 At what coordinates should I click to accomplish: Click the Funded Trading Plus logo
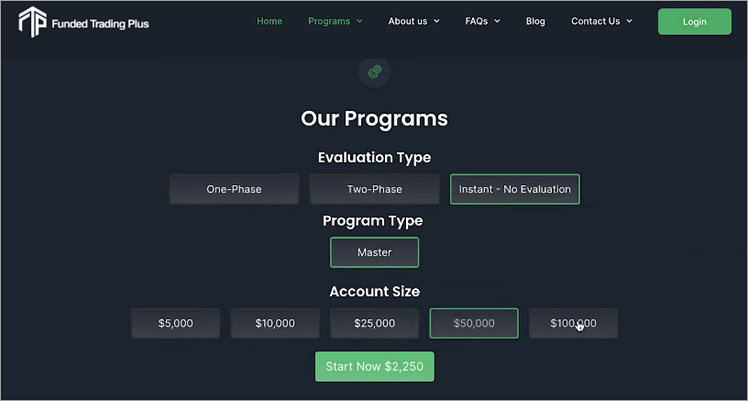pos(83,21)
